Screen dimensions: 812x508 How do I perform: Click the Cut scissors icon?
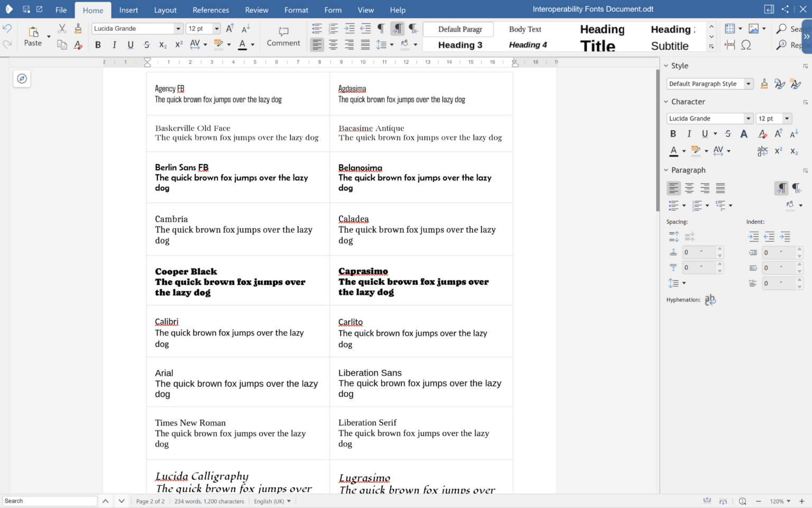click(62, 29)
